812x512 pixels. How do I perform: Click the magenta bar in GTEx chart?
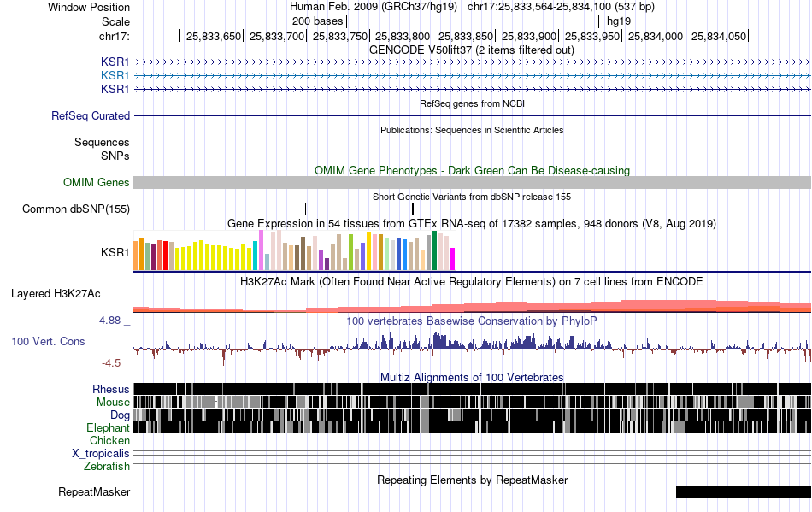click(x=453, y=259)
